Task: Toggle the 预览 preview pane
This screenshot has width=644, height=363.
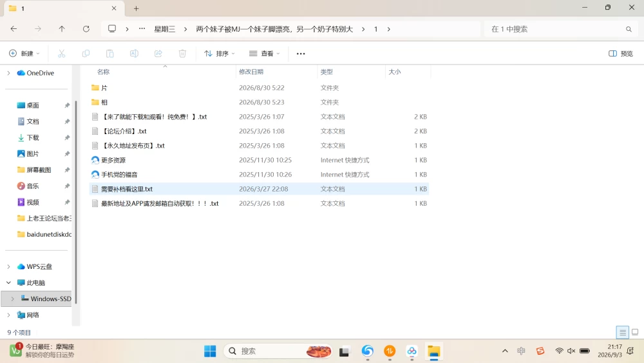Action: pos(621,54)
